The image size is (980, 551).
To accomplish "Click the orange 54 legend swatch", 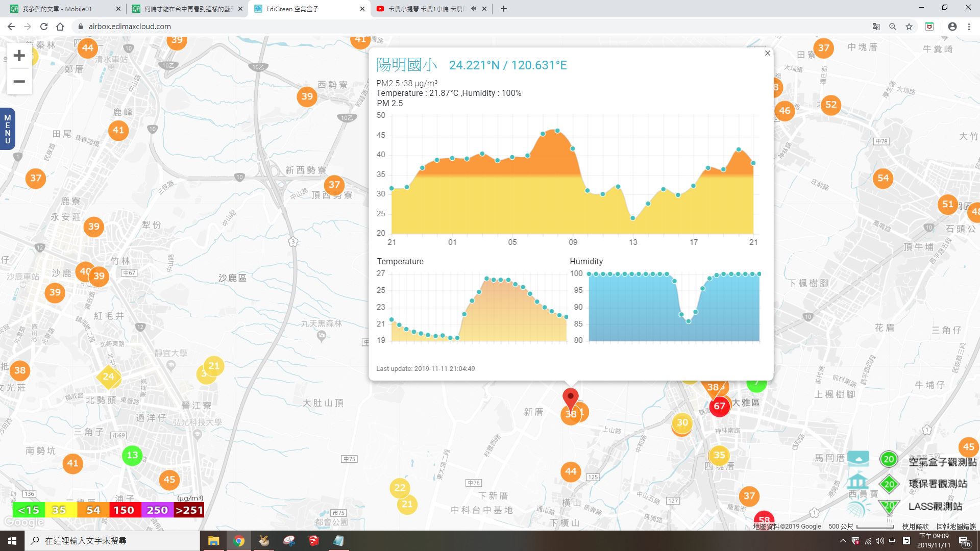I will [x=93, y=510].
